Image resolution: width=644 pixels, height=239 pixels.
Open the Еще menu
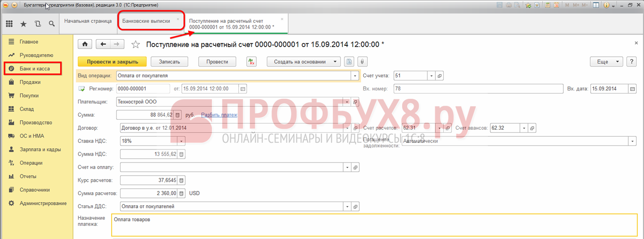[x=606, y=62]
